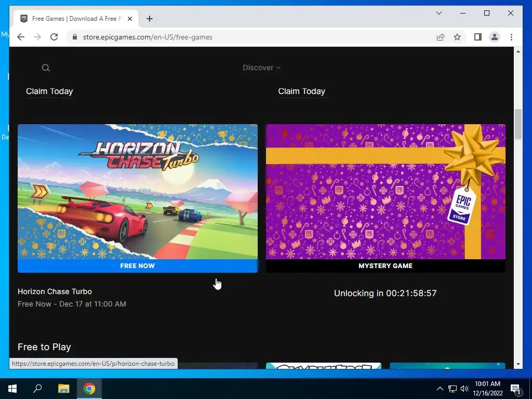The height and width of the screenshot is (399, 532).
Task: Open the tab search chevron in the title bar
Action: 438,13
